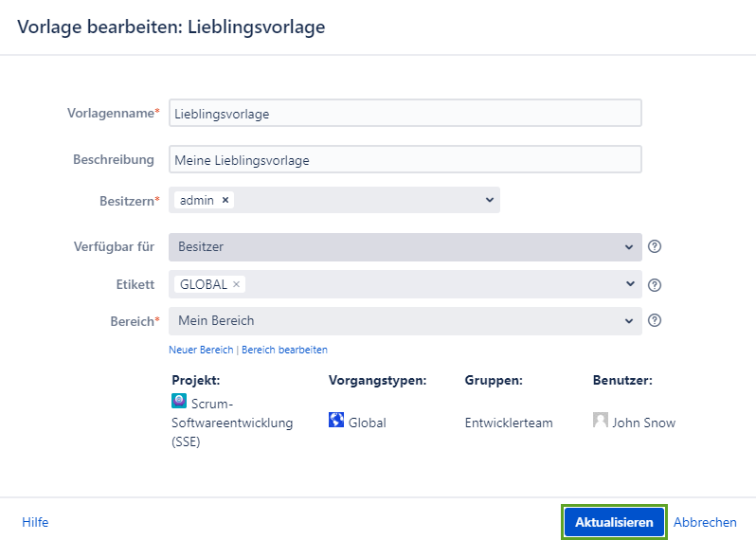Click the help icon beside Etikett
The image size is (756, 540).
tap(654, 284)
